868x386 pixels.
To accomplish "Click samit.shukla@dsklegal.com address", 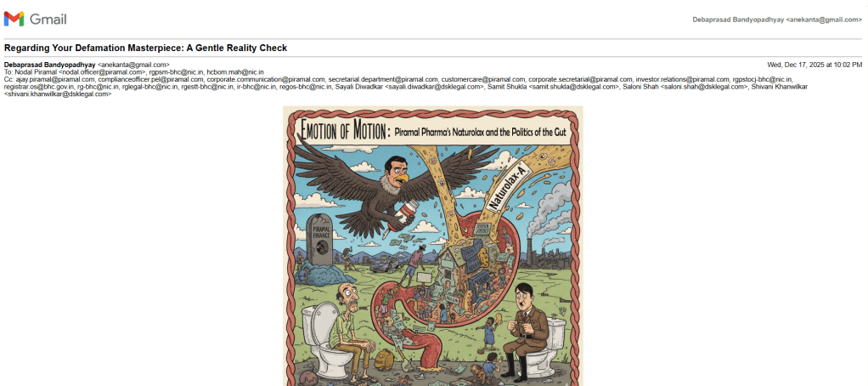I will point(573,87).
